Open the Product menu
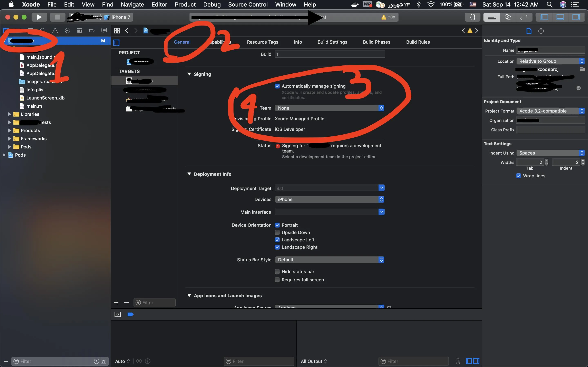The width and height of the screenshot is (588, 367). pos(185,4)
